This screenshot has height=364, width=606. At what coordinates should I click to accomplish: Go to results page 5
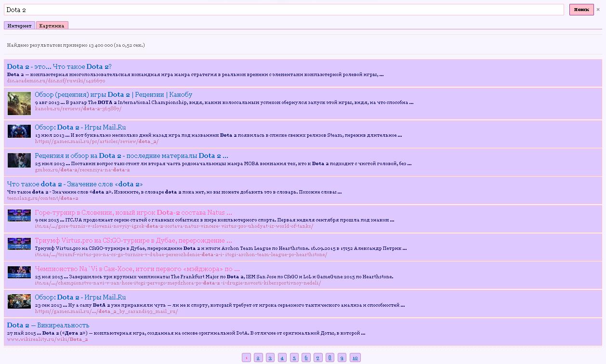click(x=294, y=358)
